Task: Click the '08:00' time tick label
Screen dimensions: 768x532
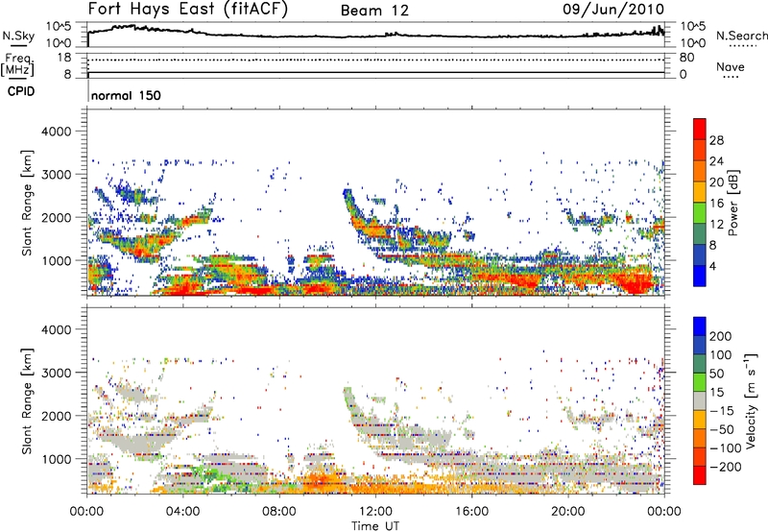Action: pyautogui.click(x=279, y=512)
